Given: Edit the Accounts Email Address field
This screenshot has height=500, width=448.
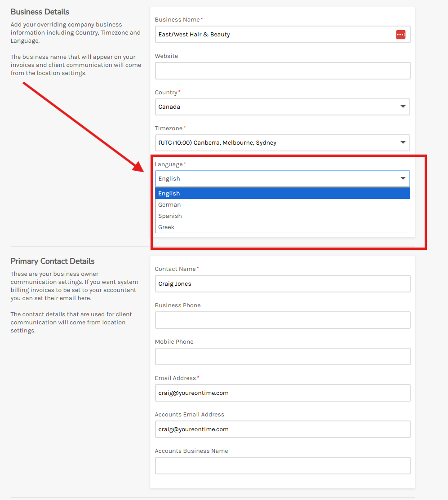Looking at the screenshot, I should [283, 429].
